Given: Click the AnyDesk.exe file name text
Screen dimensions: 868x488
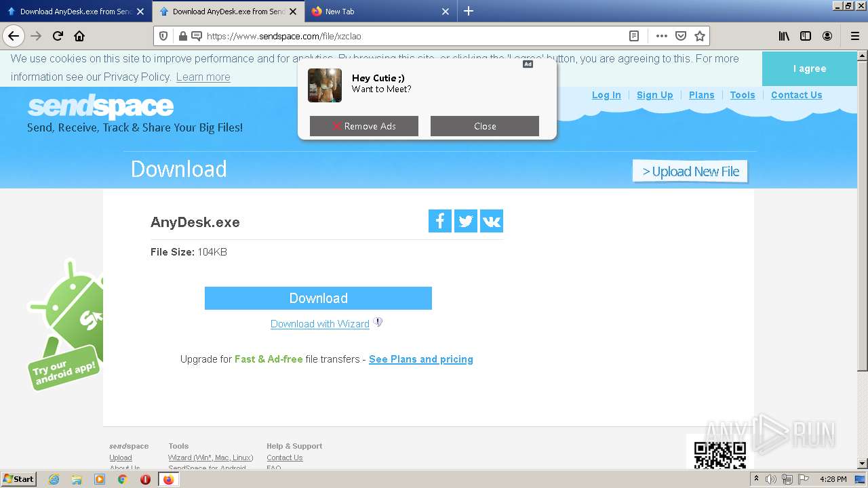Looking at the screenshot, I should pos(195,222).
